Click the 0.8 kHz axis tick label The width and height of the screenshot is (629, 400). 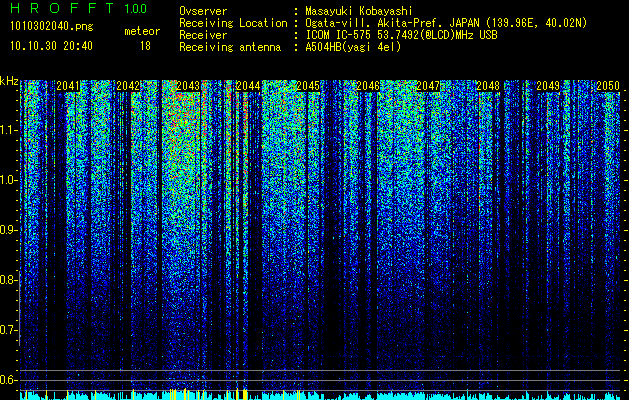coord(9,280)
